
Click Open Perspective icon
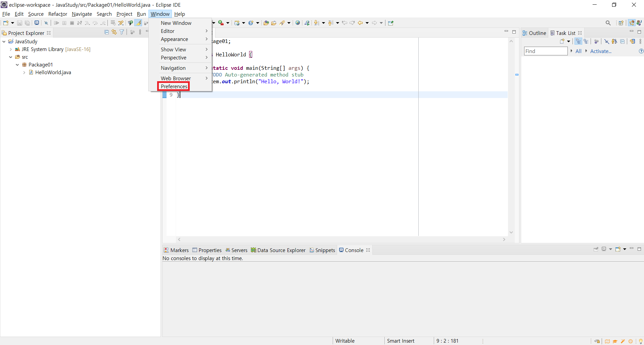pos(621,23)
